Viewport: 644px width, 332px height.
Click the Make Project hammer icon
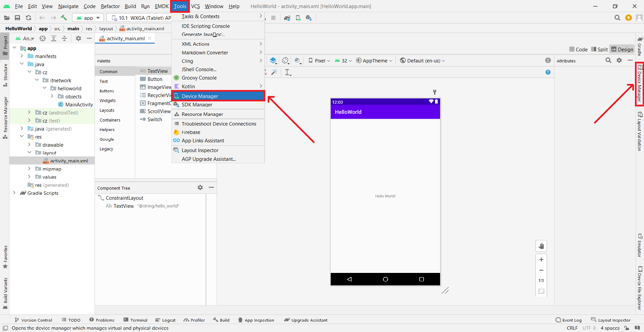[64, 18]
